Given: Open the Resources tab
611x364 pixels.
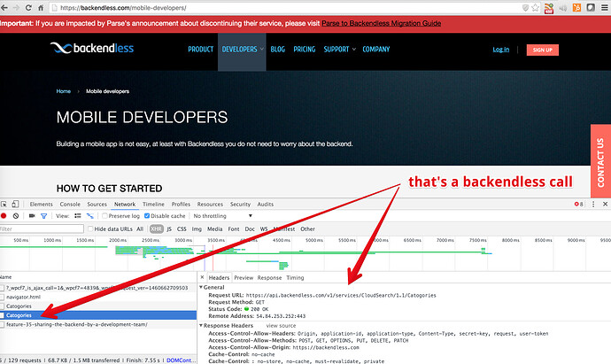Looking at the screenshot, I should tap(210, 205).
